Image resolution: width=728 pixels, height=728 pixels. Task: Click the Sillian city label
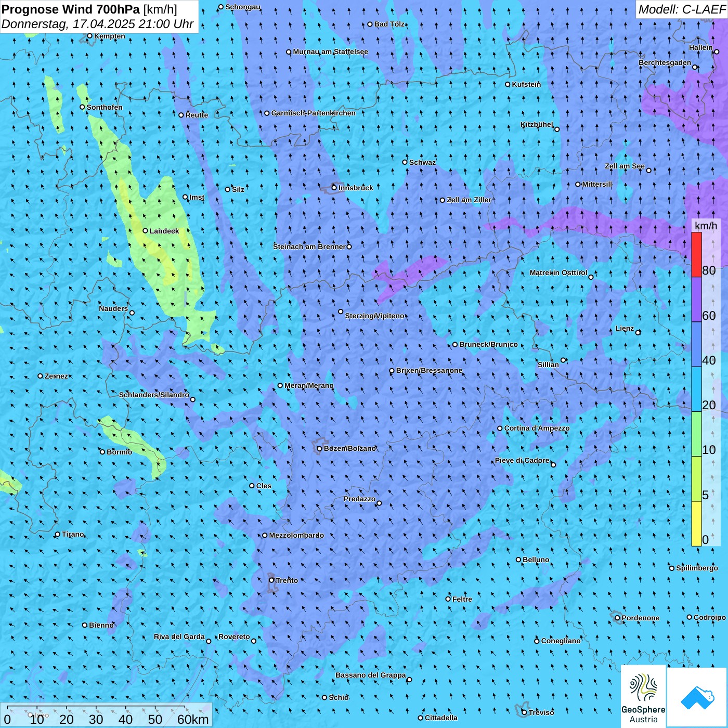[x=548, y=365]
